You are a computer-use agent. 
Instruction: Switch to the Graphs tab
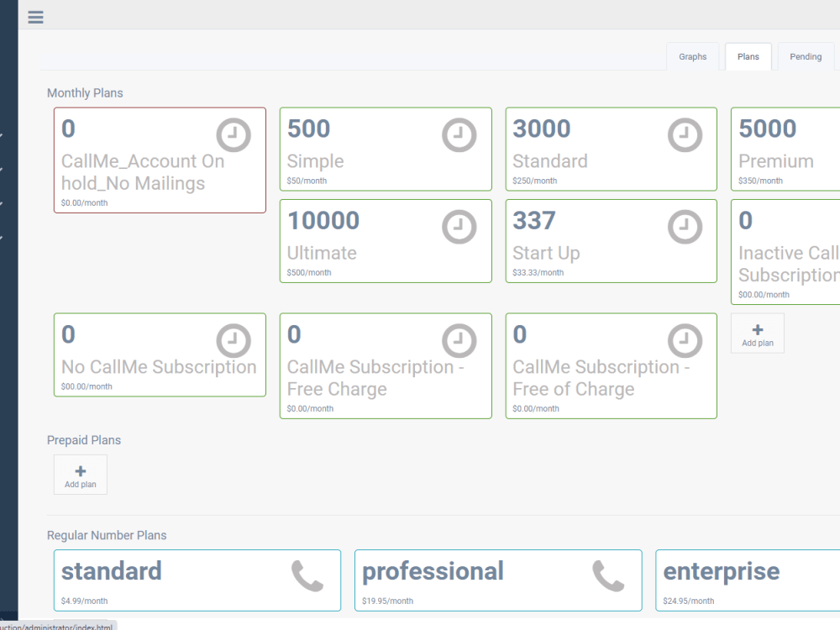(692, 56)
